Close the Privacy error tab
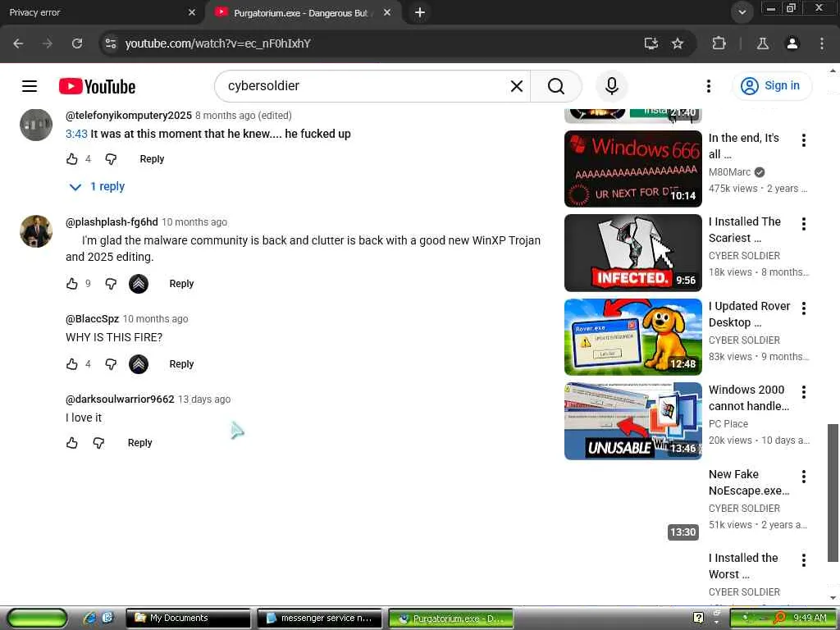The width and height of the screenshot is (840, 630). 192,12
